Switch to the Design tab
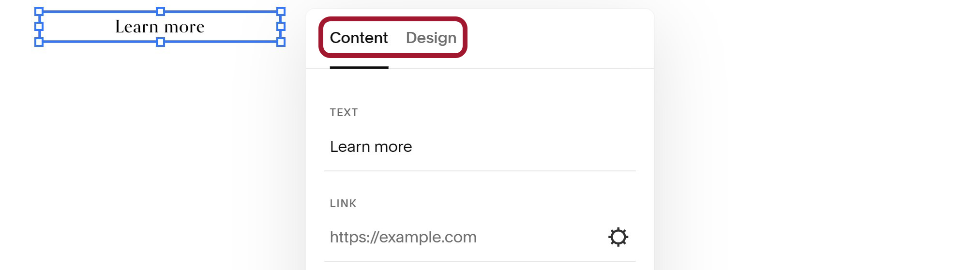 click(x=431, y=38)
